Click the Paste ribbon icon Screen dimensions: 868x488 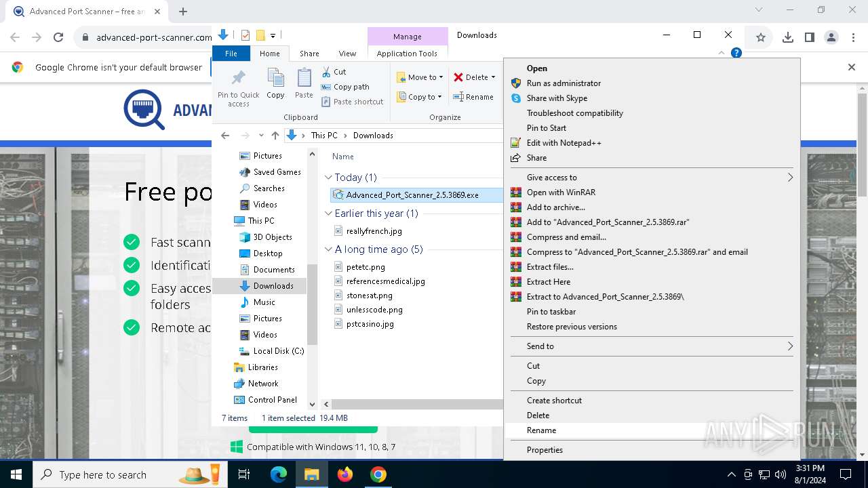coord(304,84)
